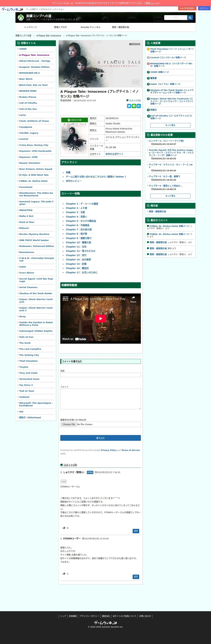Open reCAPTCHA Privacy Policy link
Screen dimensions: 211x644
[109, 450]
